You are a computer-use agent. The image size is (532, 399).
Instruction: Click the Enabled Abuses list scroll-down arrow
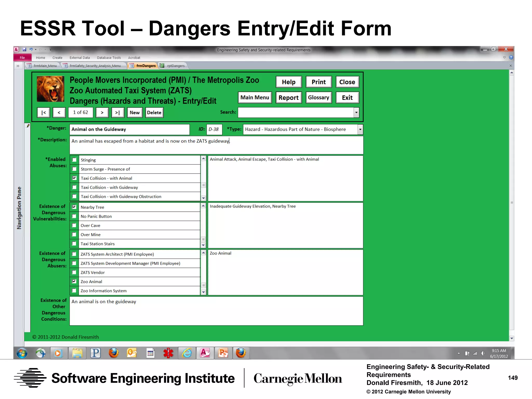pos(204,198)
